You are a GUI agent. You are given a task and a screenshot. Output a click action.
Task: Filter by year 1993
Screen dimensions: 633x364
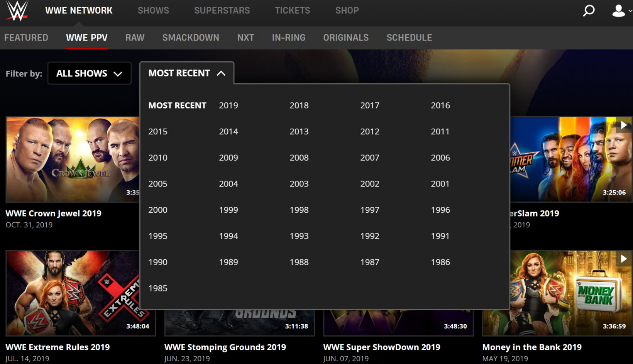click(x=299, y=236)
